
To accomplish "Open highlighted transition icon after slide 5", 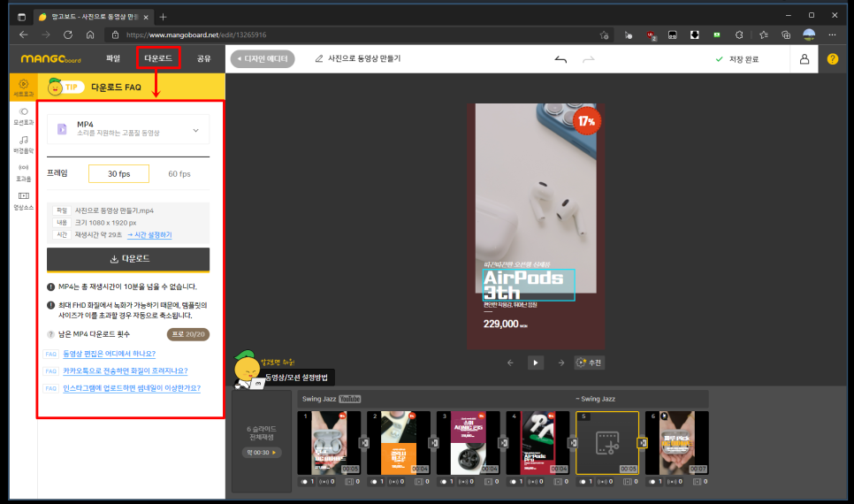I will coord(643,442).
